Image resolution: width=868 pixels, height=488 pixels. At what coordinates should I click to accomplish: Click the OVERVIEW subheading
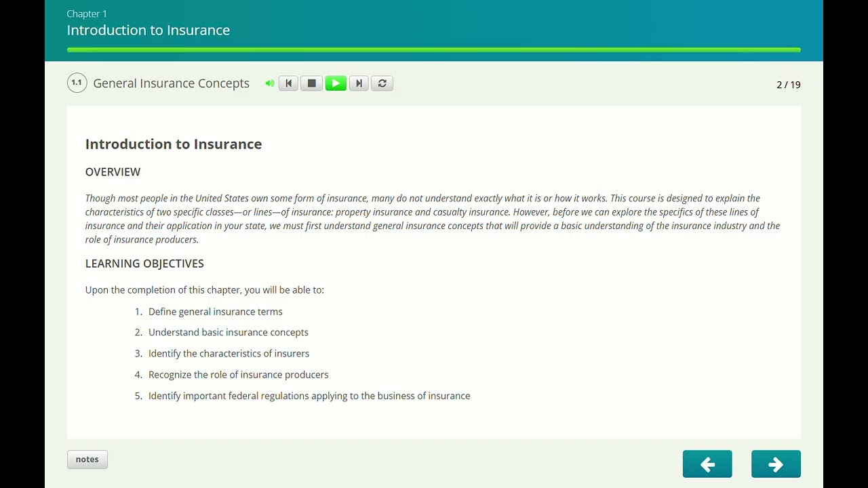click(x=113, y=172)
